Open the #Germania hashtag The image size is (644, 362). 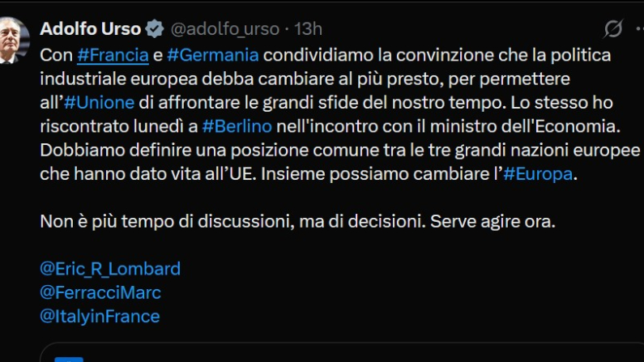[x=213, y=56]
